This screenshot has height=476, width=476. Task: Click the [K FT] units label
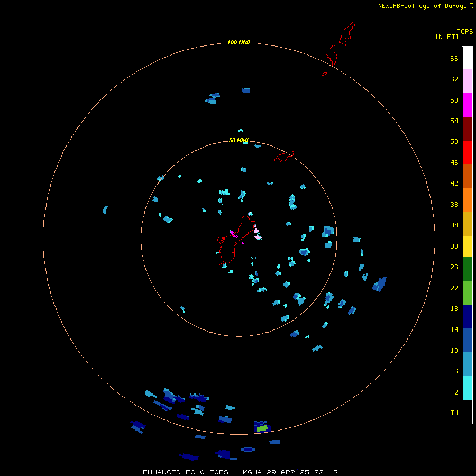coord(447,36)
